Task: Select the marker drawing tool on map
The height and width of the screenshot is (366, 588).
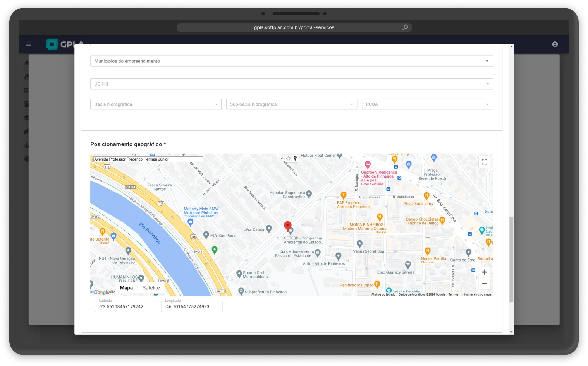Action: pyautogui.click(x=295, y=158)
